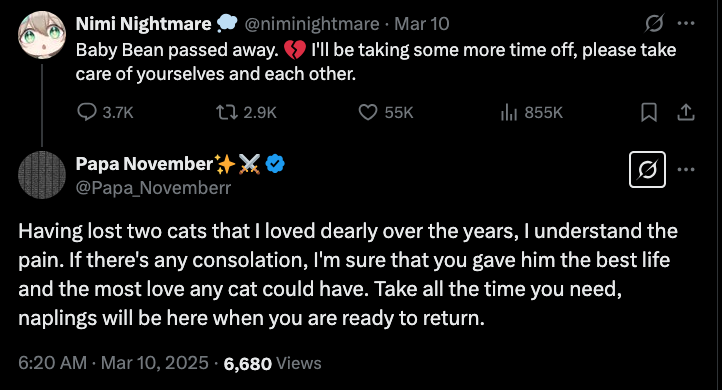Open the Papa November display name link

coord(144,163)
